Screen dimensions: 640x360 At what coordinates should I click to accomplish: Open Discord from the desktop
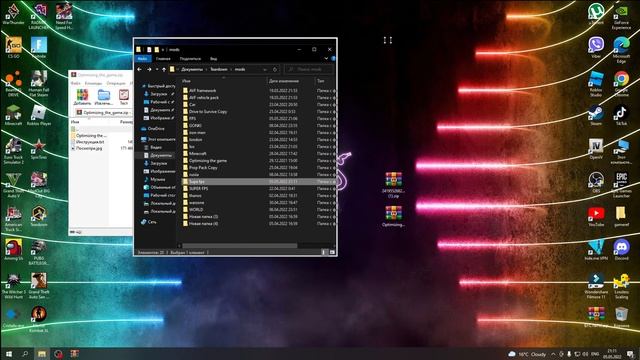click(x=621, y=250)
